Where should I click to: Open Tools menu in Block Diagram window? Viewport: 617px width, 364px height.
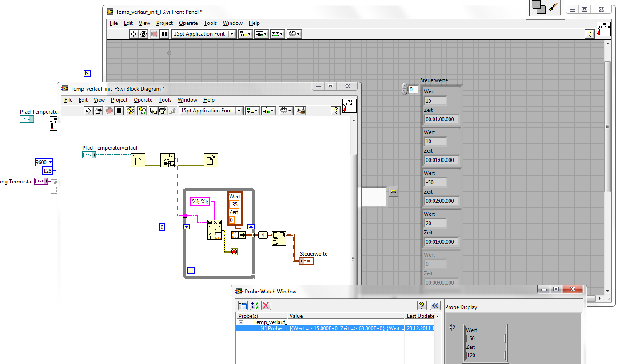165,100
